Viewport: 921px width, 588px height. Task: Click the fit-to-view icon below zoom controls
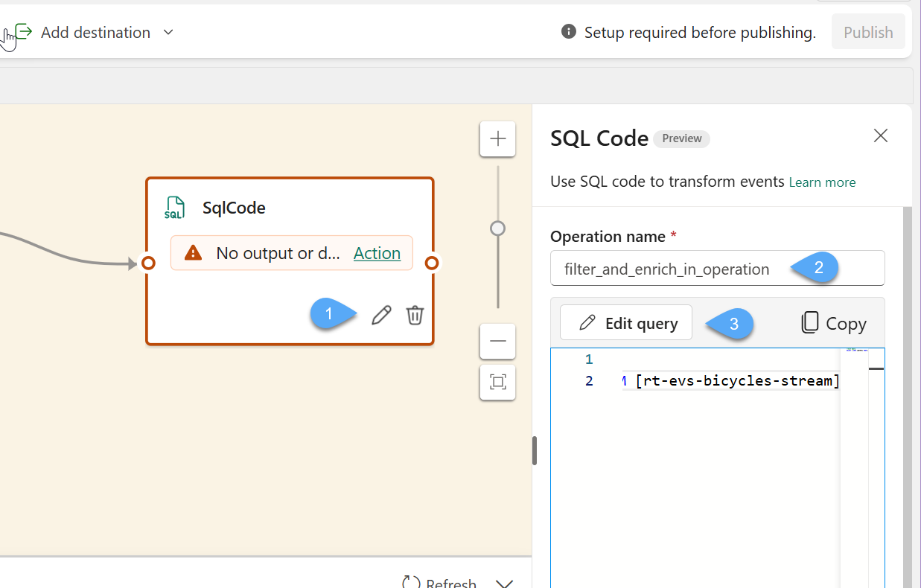[497, 383]
